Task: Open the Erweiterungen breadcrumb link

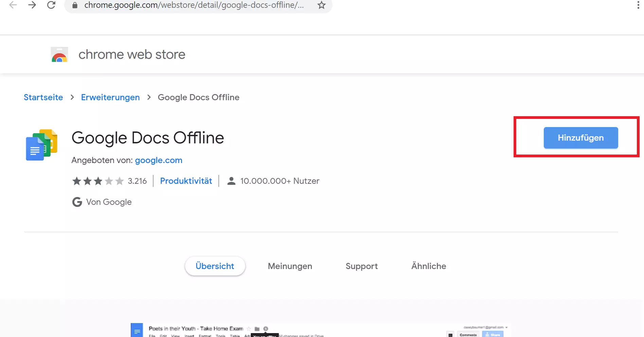Action: click(110, 97)
